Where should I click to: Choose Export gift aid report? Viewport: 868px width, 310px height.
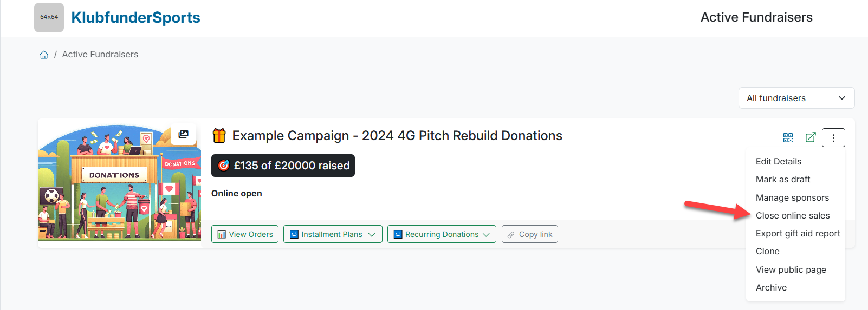[x=798, y=233]
